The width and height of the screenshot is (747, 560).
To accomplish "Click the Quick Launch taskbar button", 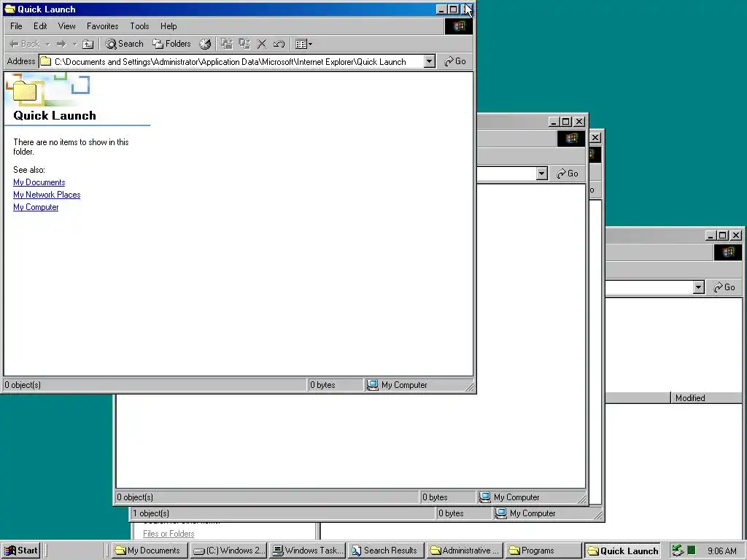I will [x=623, y=551].
